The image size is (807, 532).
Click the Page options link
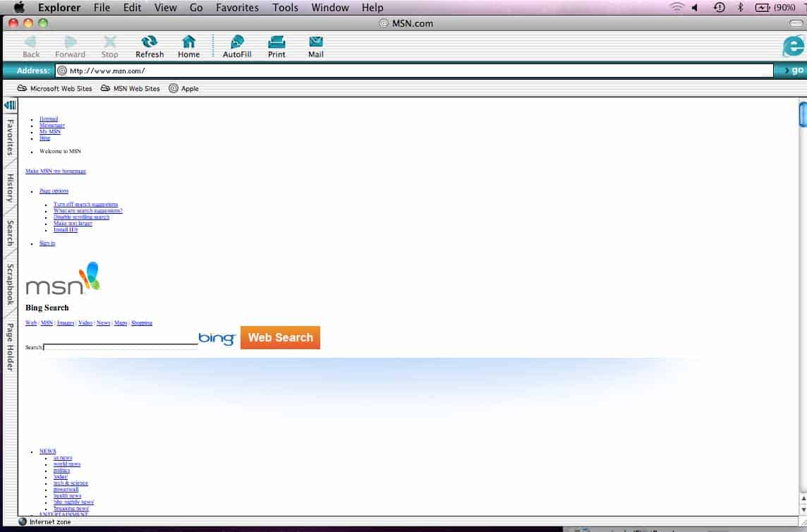[54, 191]
